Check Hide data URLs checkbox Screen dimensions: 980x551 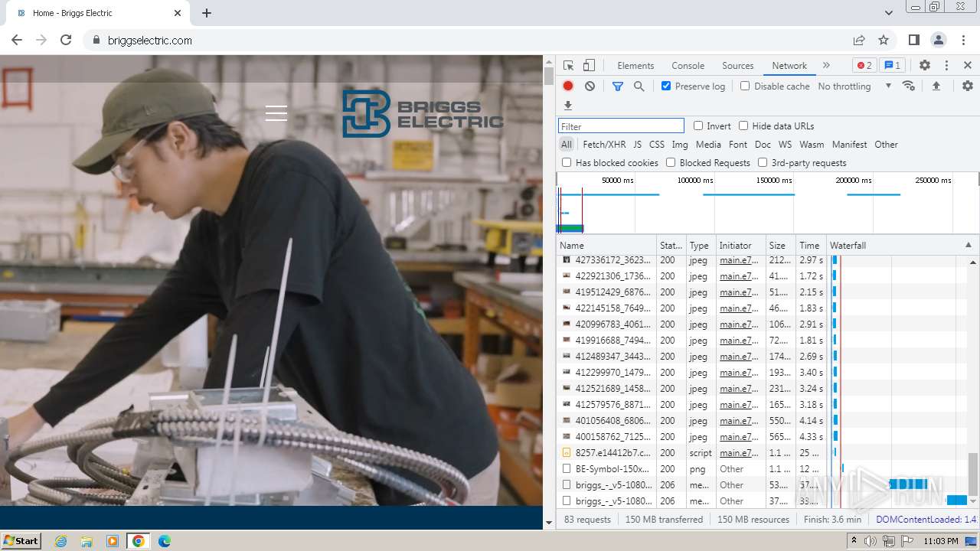(743, 126)
